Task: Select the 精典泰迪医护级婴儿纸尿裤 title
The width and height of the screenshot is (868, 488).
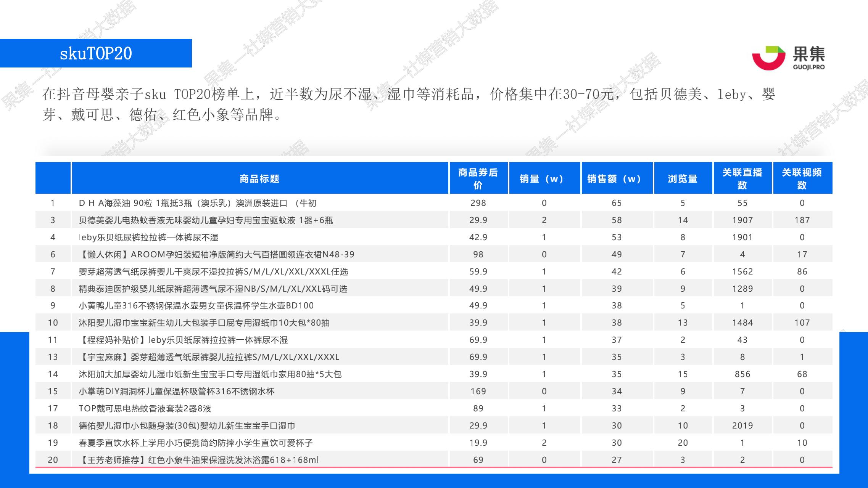Action: click(x=213, y=289)
